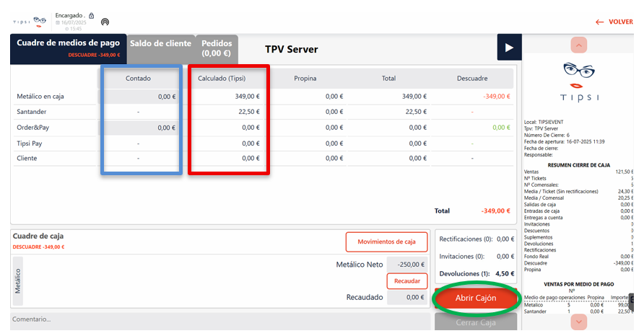This screenshot has width=644, height=336.
Task: Click Rectificaciones (0) entry
Action: pos(477,239)
